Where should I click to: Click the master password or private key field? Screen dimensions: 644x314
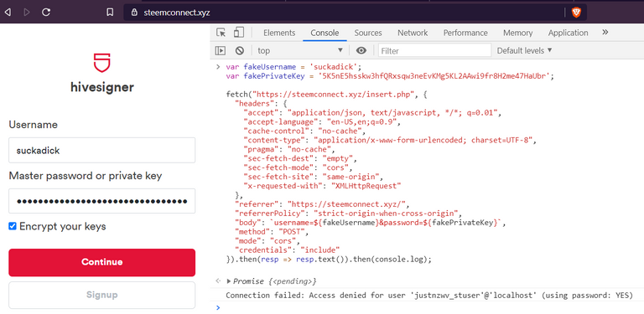pos(101,201)
